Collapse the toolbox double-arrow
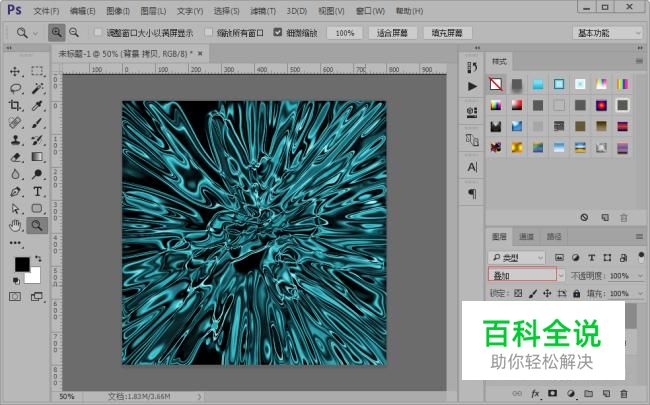This screenshot has width=650, height=405. pyautogui.click(x=9, y=48)
